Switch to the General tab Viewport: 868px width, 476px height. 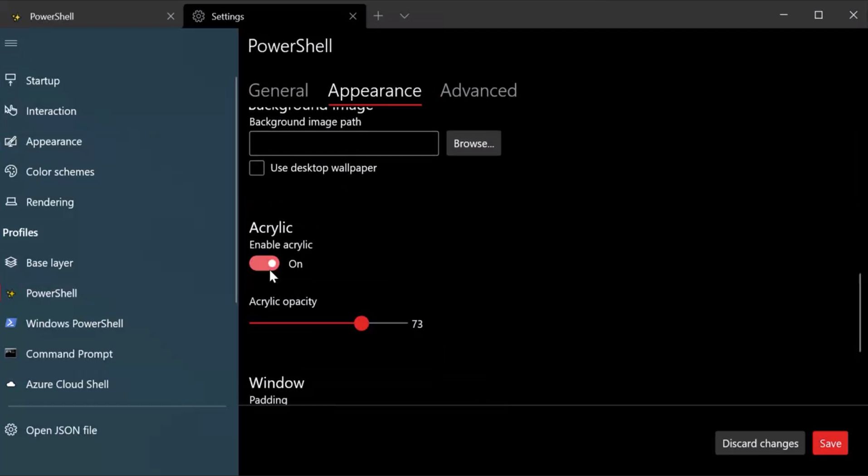point(278,90)
